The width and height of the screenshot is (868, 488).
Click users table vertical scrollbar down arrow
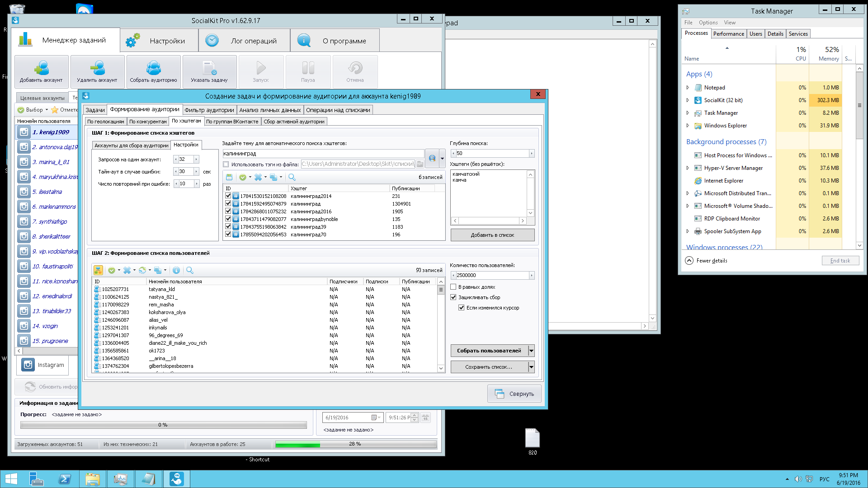[441, 368]
